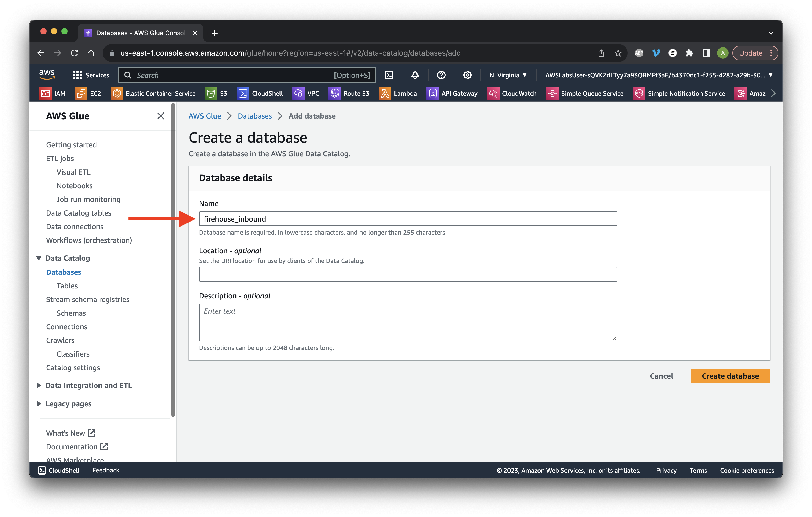Toggle the browser side panel icon
This screenshot has height=517, width=812.
click(x=706, y=53)
